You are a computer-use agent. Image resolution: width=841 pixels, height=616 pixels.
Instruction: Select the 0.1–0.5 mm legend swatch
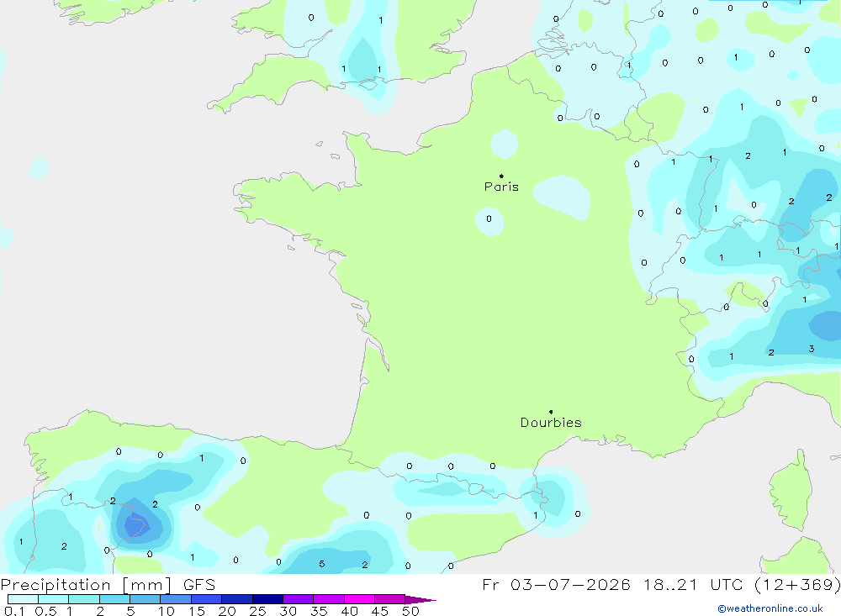[x=23, y=599]
